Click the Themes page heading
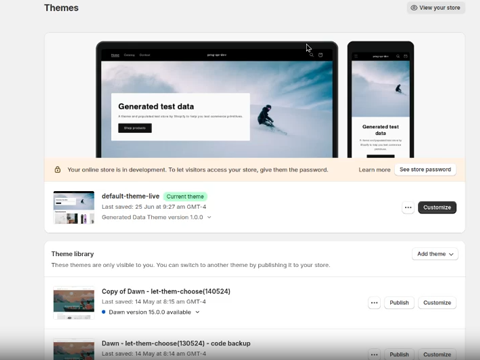Image resolution: width=480 pixels, height=360 pixels. pyautogui.click(x=61, y=8)
